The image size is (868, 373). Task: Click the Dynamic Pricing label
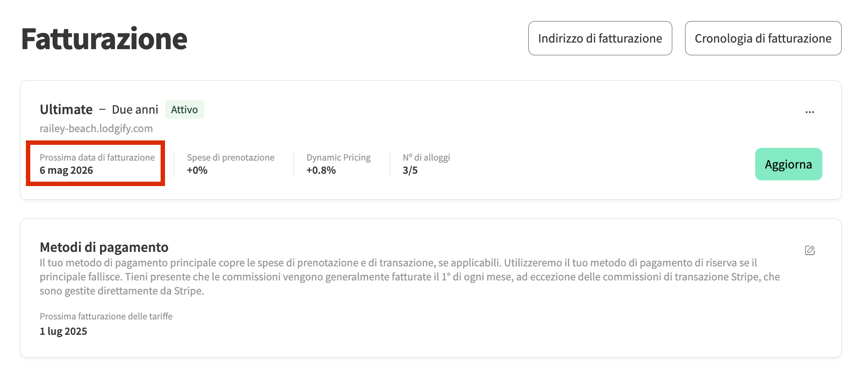tap(338, 158)
